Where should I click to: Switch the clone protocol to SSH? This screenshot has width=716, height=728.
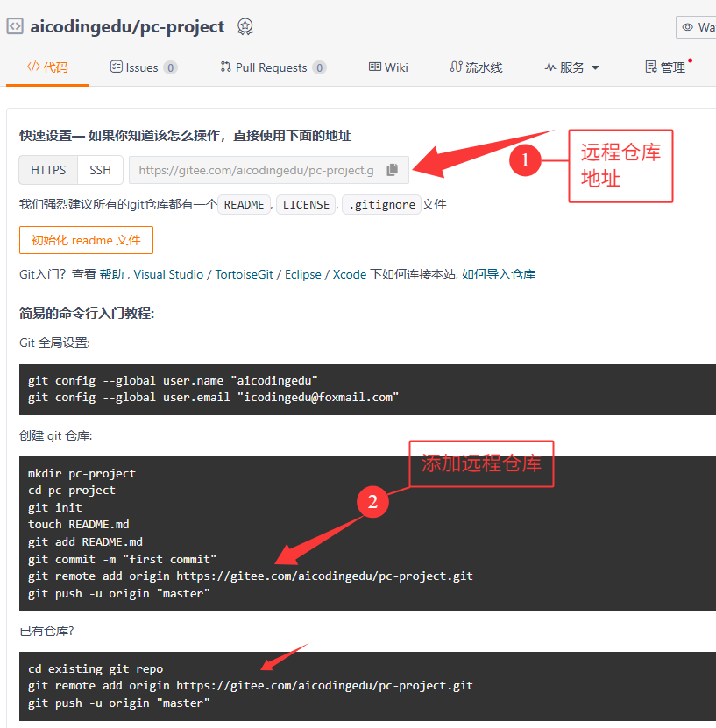(x=100, y=170)
